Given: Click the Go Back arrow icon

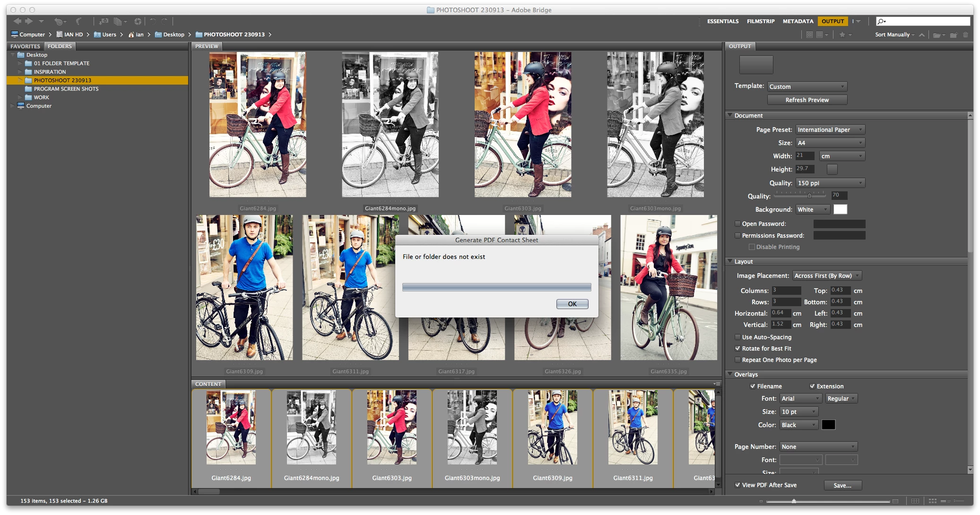Looking at the screenshot, I should (x=17, y=21).
